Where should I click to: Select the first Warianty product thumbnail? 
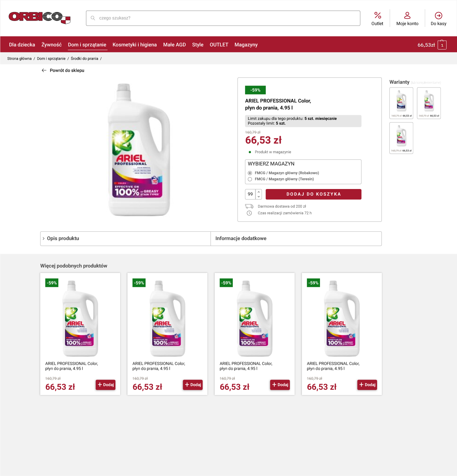(x=401, y=103)
